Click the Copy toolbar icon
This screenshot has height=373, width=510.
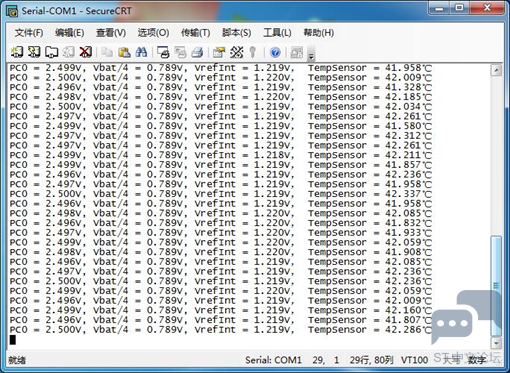(x=107, y=52)
